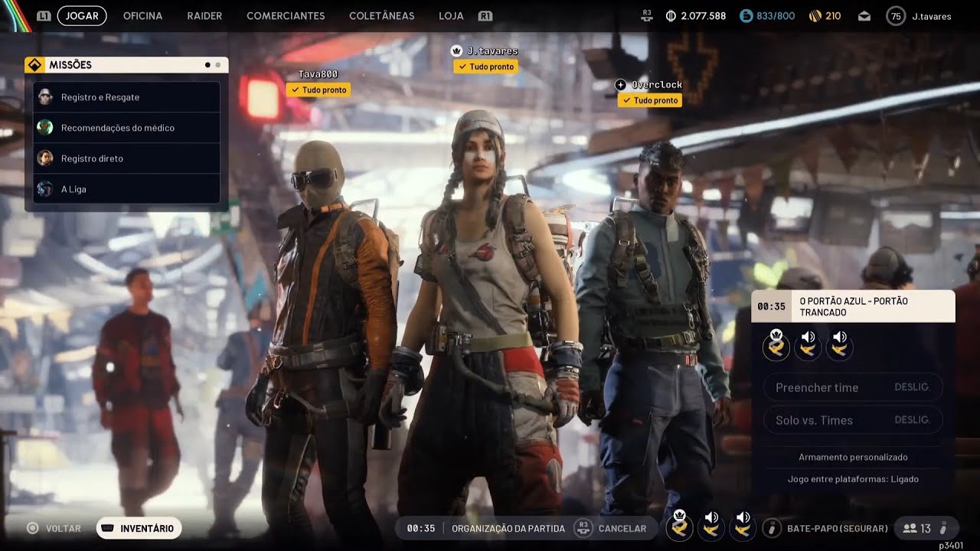
Task: Click the J.tavares profile name in top bar
Action: point(932,16)
